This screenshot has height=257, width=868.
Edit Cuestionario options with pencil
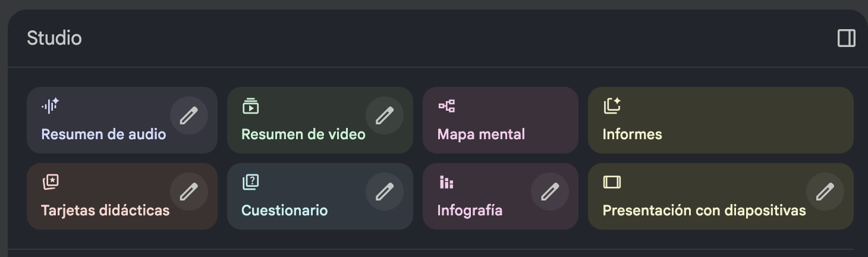point(384,192)
